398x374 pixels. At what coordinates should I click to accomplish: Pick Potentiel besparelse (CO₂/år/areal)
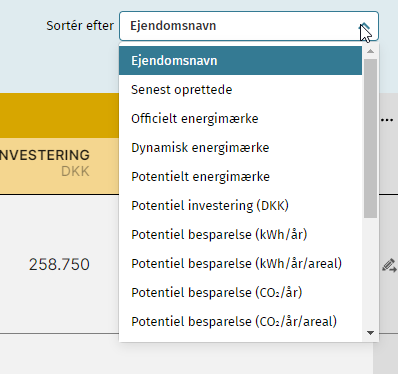click(240, 322)
